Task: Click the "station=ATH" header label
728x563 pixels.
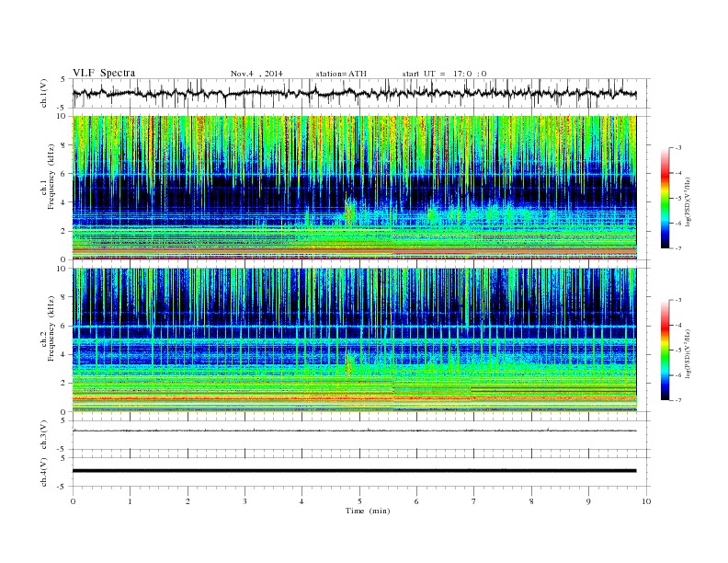Action: pyautogui.click(x=341, y=74)
